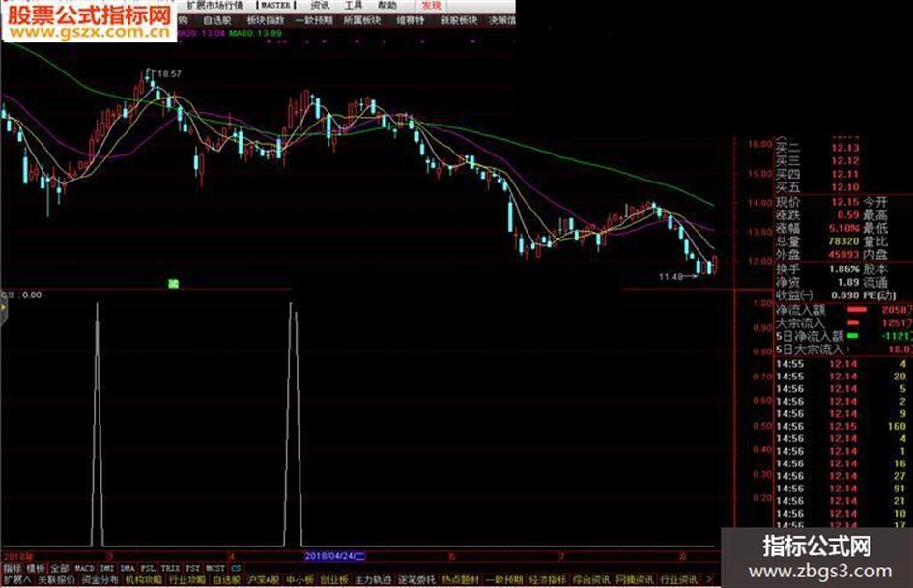913x588 pixels.
Task: Switch to the 发现 tab
Action: 432,5
